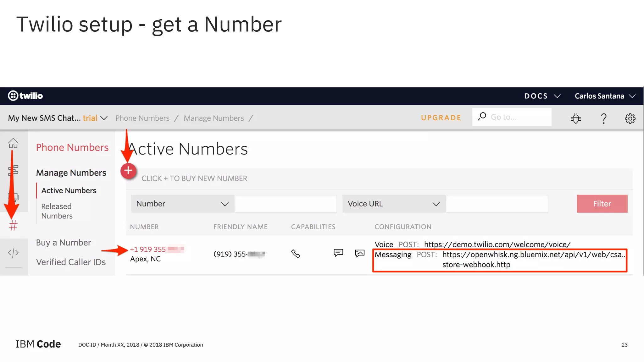Click the CONFIGURATION column header
The width and height of the screenshot is (644, 362).
(403, 227)
